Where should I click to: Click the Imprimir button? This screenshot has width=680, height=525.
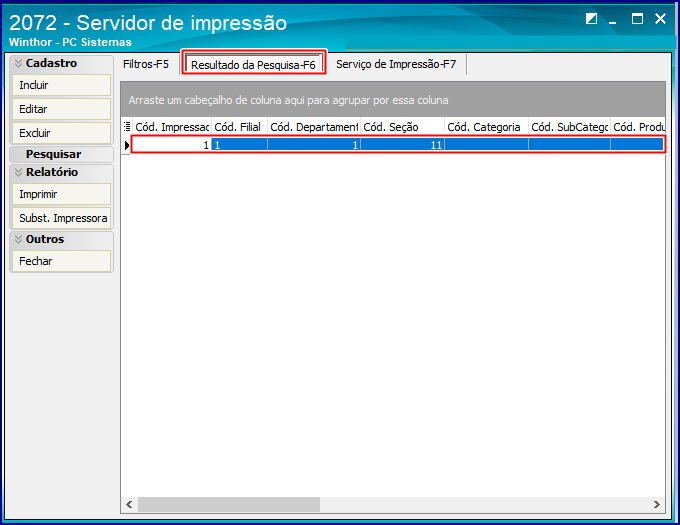[x=61, y=194]
